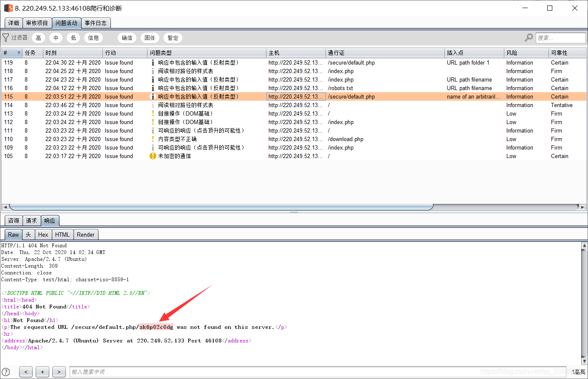Sort by 问题类型 column header
588x379 pixels.
[x=207, y=53]
